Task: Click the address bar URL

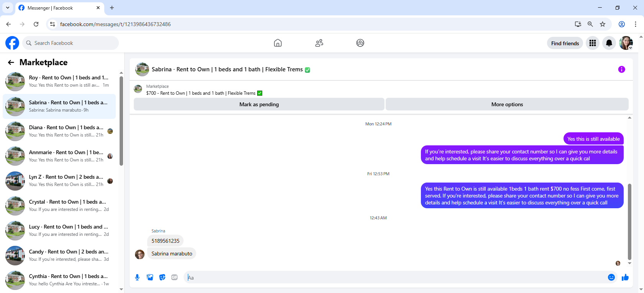Action: 115,24
